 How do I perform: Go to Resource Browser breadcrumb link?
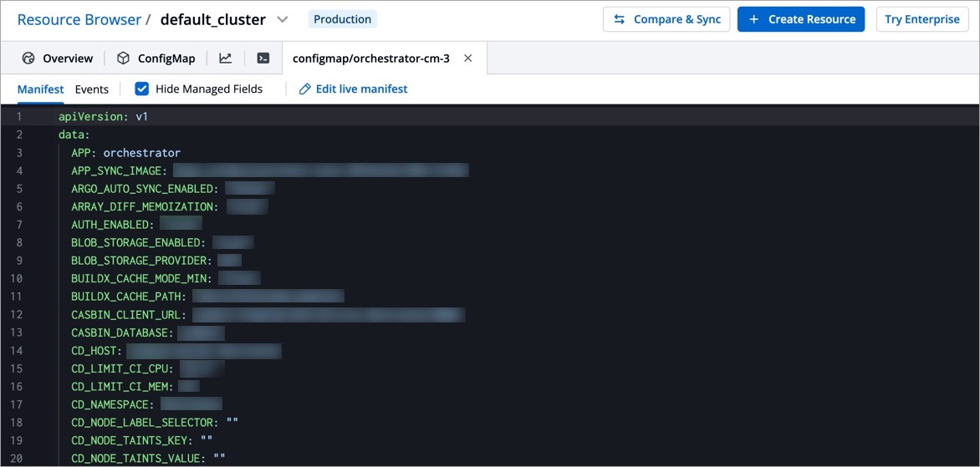[68, 19]
